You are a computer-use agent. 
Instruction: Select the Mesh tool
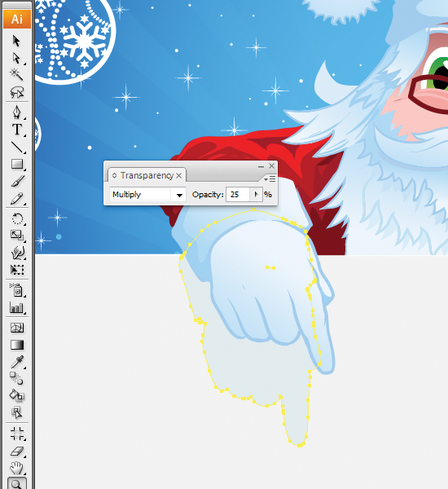pos(16,328)
